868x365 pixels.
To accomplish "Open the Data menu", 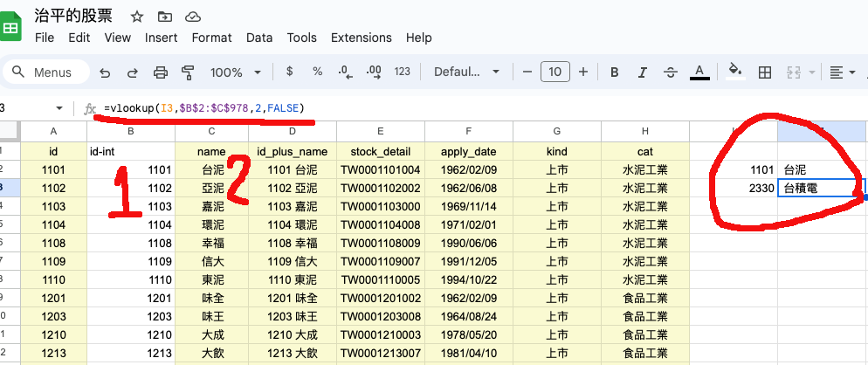I will pyautogui.click(x=259, y=38).
